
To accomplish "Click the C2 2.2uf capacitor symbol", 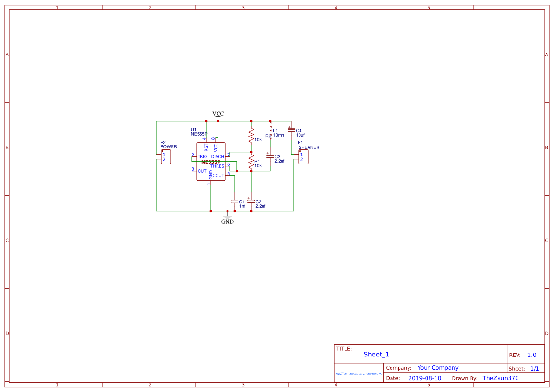I will (252, 201).
